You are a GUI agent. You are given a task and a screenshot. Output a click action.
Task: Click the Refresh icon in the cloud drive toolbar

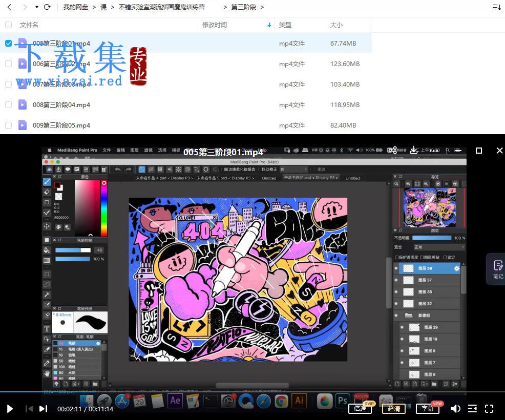pyautogui.click(x=47, y=7)
